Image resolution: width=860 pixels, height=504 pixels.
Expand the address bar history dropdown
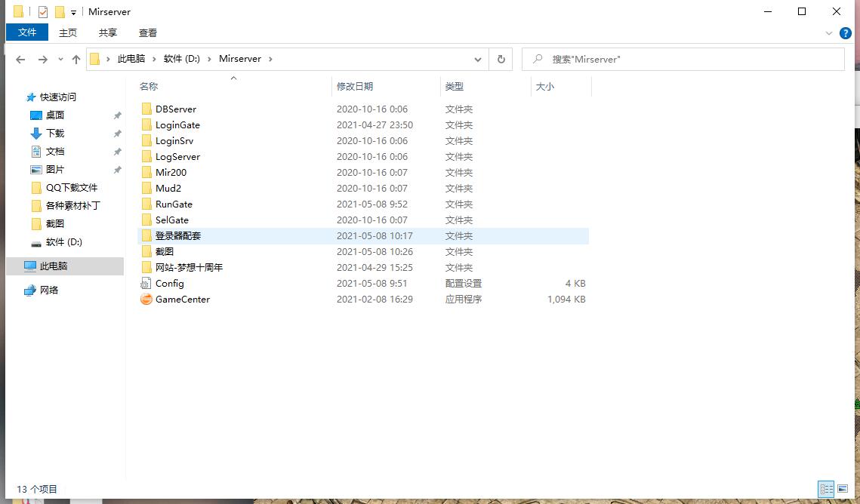(x=478, y=59)
